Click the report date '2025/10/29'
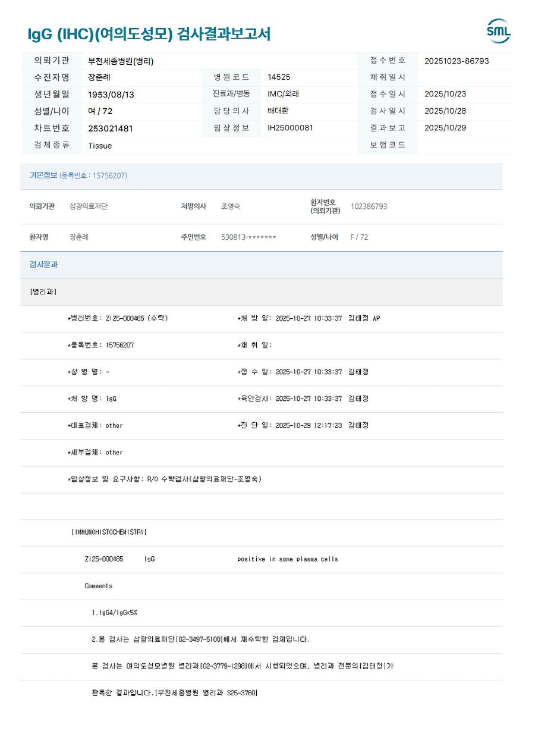The width and height of the screenshot is (535, 756). coord(445,128)
